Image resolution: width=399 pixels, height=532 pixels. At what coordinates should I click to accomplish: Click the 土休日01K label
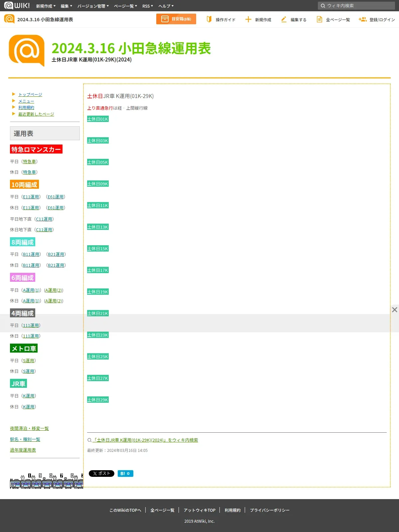coord(98,119)
